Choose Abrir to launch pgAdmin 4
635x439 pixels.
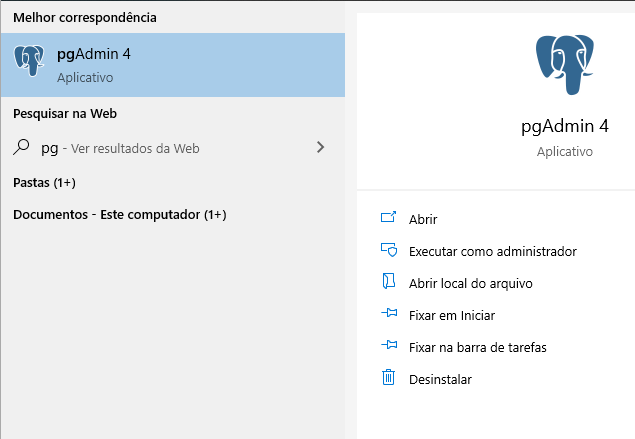pyautogui.click(x=423, y=219)
